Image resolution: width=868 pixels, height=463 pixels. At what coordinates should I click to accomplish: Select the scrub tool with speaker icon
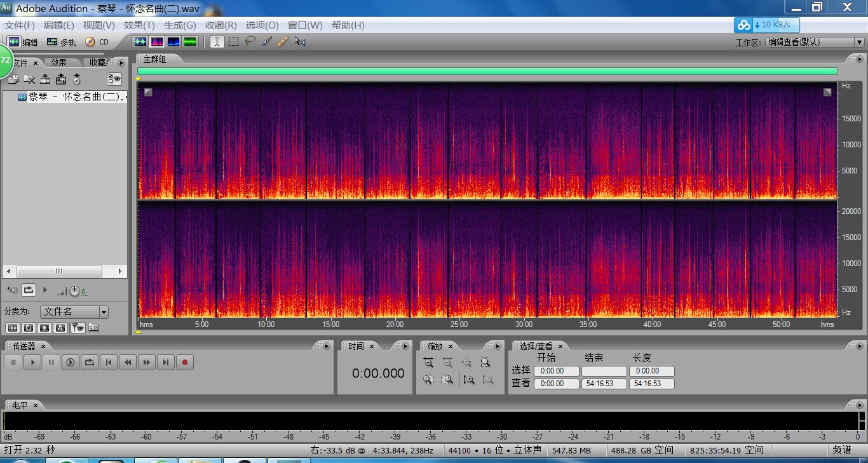tap(300, 41)
